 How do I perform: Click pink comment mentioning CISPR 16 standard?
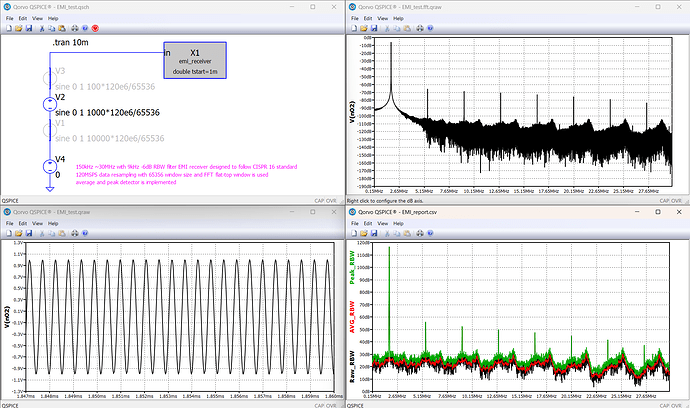pos(187,167)
